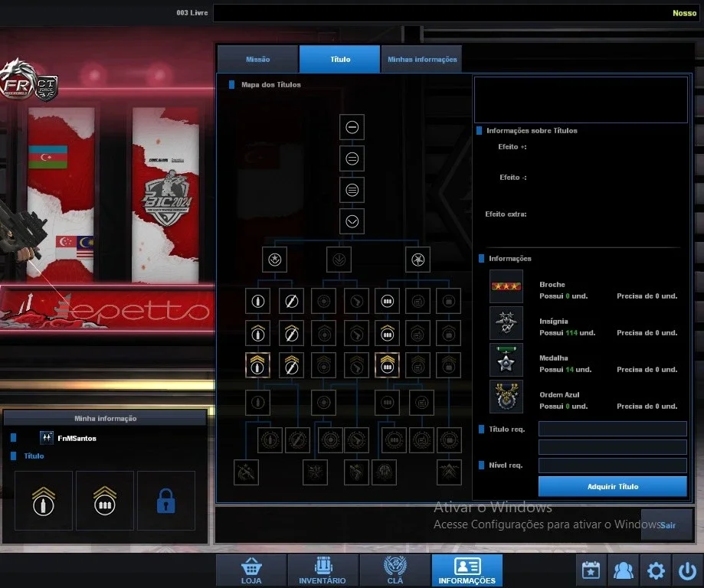Screen dimensions: 704x588
Task: Click the Insígnia stars icon
Action: [x=506, y=323]
